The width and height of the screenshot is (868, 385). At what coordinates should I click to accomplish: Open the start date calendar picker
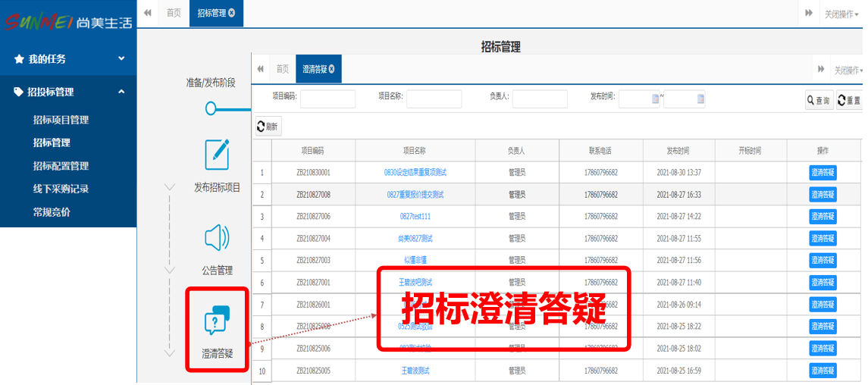[x=656, y=99]
